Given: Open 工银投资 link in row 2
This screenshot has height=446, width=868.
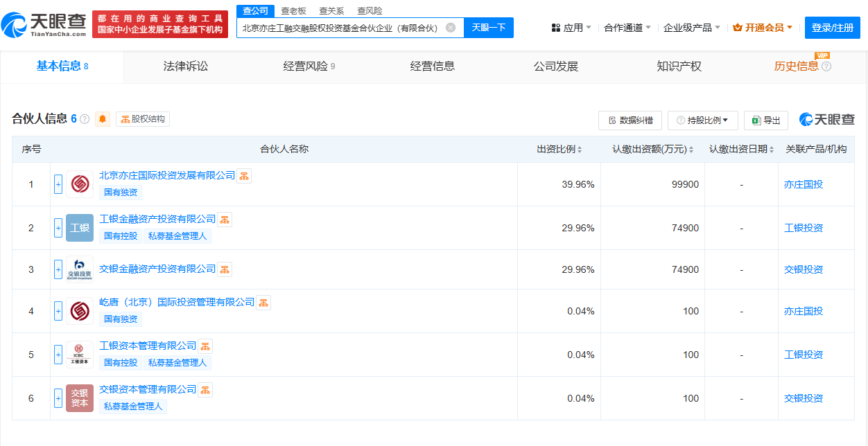Looking at the screenshot, I should pyautogui.click(x=804, y=229).
